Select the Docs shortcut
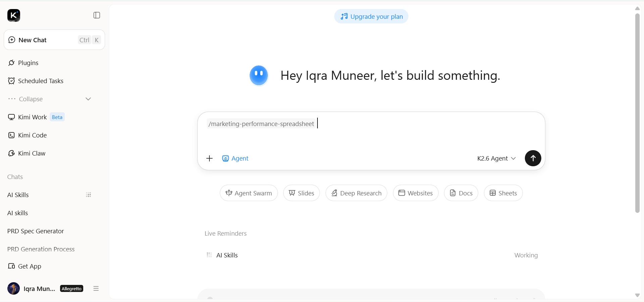The width and height of the screenshot is (644, 302). pos(461,193)
